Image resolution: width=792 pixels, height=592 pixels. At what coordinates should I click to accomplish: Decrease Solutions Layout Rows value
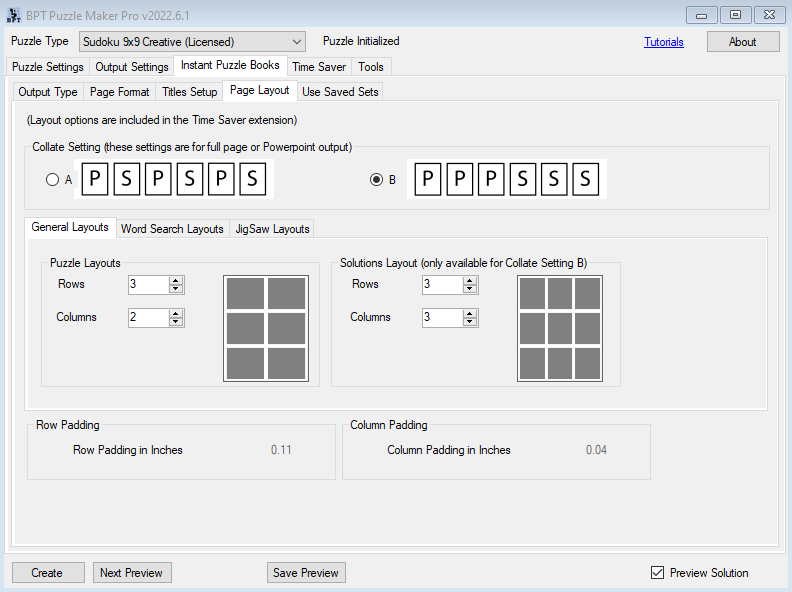[x=470, y=289]
